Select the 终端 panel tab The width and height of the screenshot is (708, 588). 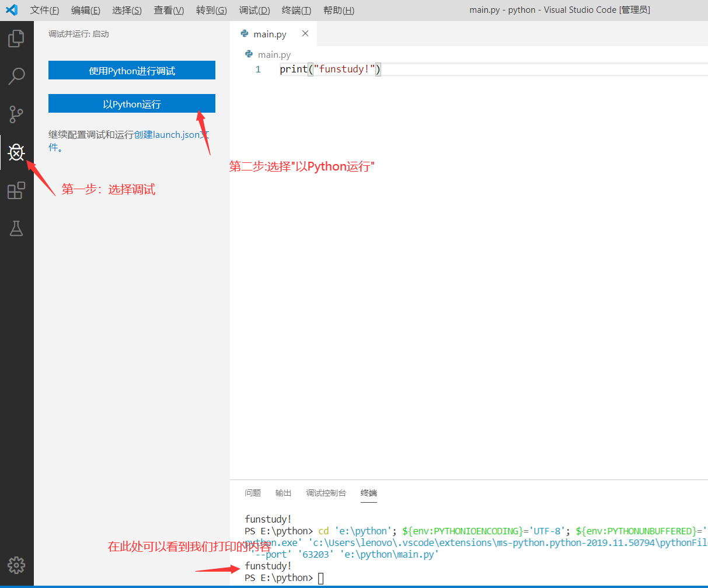pos(369,493)
